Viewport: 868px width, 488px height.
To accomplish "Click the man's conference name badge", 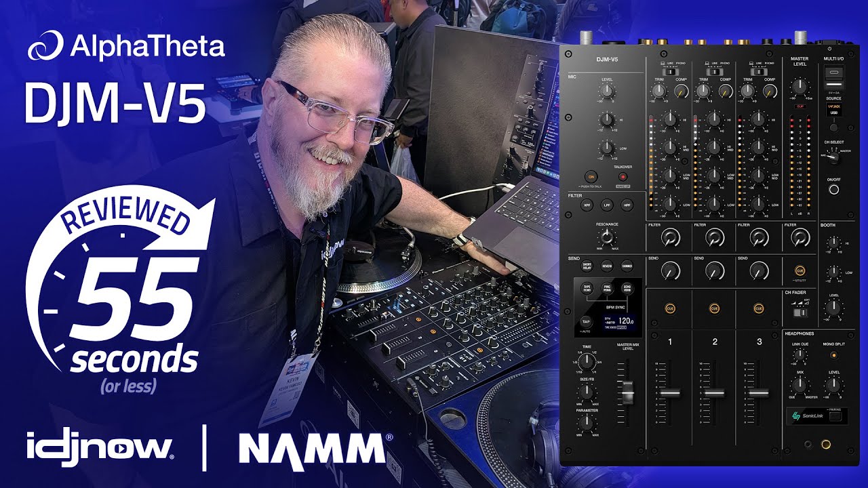I will coord(290,387).
